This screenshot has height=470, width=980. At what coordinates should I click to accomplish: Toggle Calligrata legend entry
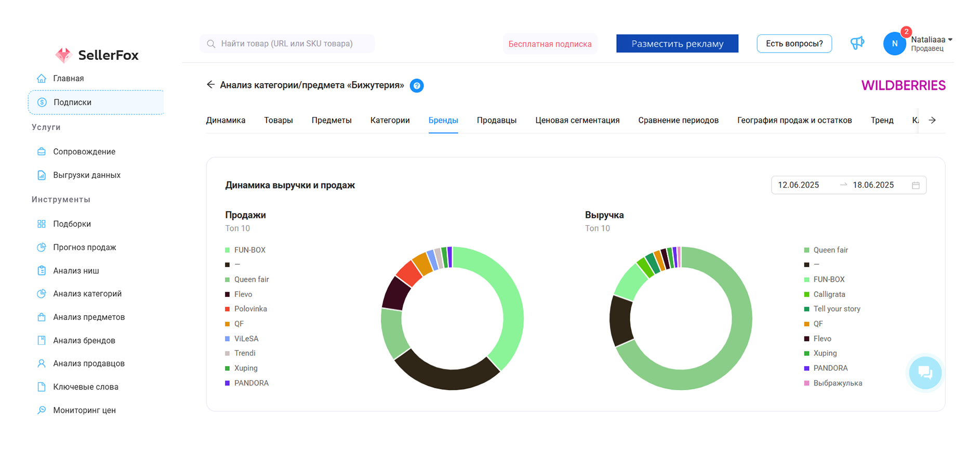[825, 294]
